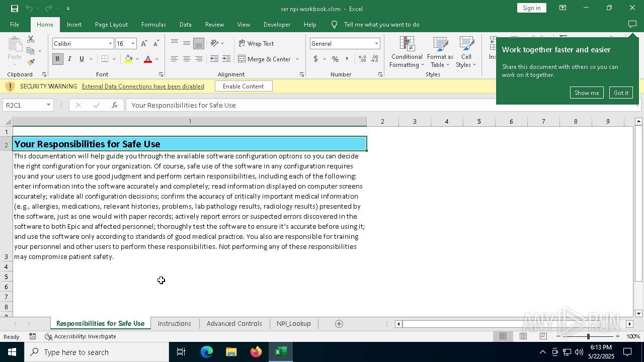Switch to Page Break Preview
This screenshot has width=644, height=362.
pyautogui.click(x=543, y=336)
